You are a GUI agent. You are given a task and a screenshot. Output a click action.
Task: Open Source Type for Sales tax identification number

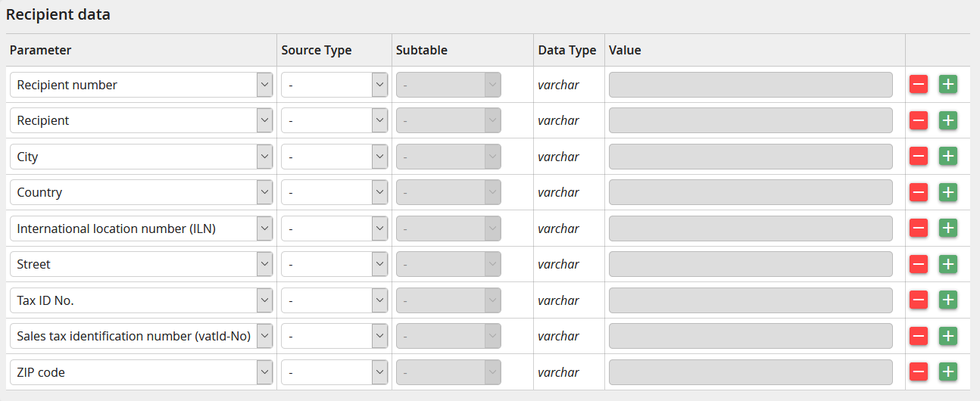click(334, 336)
